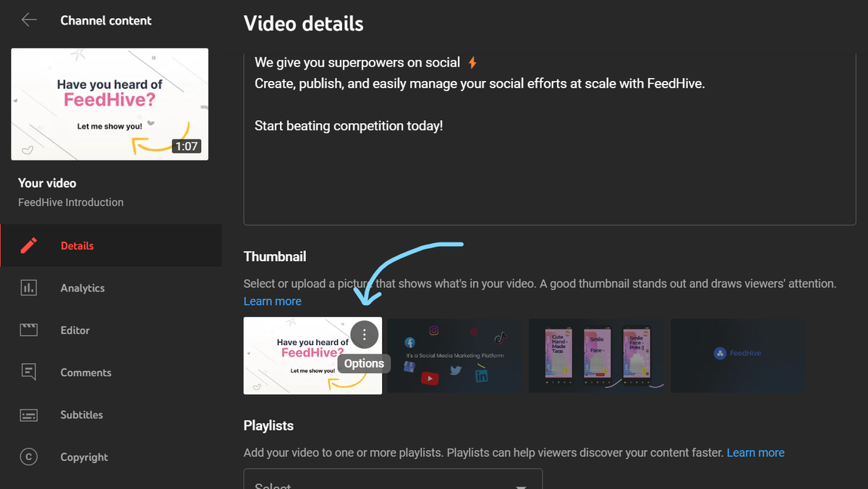Screen dimensions: 868x489
Task: Click the back arrow next to Channel content
Action: 29,20
